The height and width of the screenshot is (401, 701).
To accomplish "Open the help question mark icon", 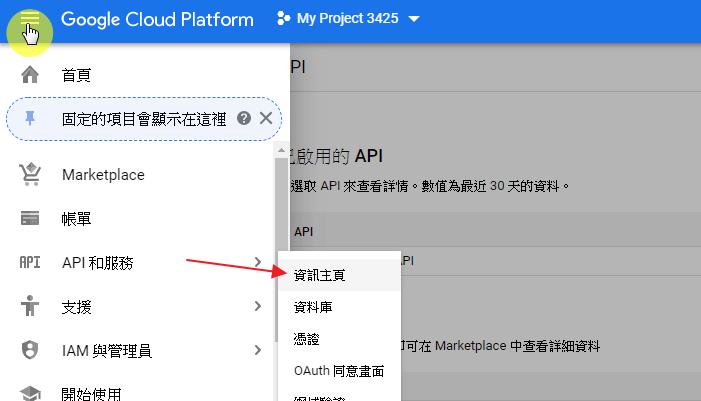I will tap(244, 118).
